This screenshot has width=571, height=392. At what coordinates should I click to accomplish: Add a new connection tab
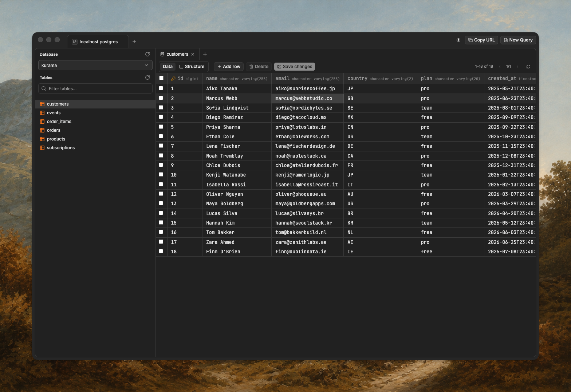pyautogui.click(x=134, y=41)
